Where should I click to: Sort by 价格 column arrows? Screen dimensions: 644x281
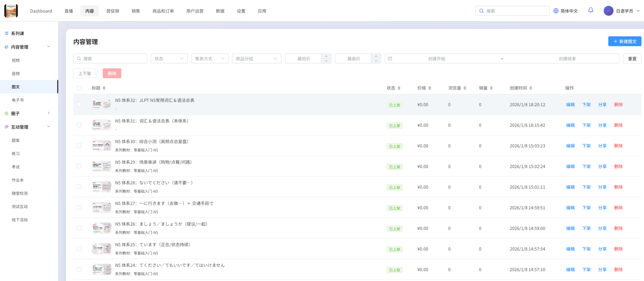point(429,88)
